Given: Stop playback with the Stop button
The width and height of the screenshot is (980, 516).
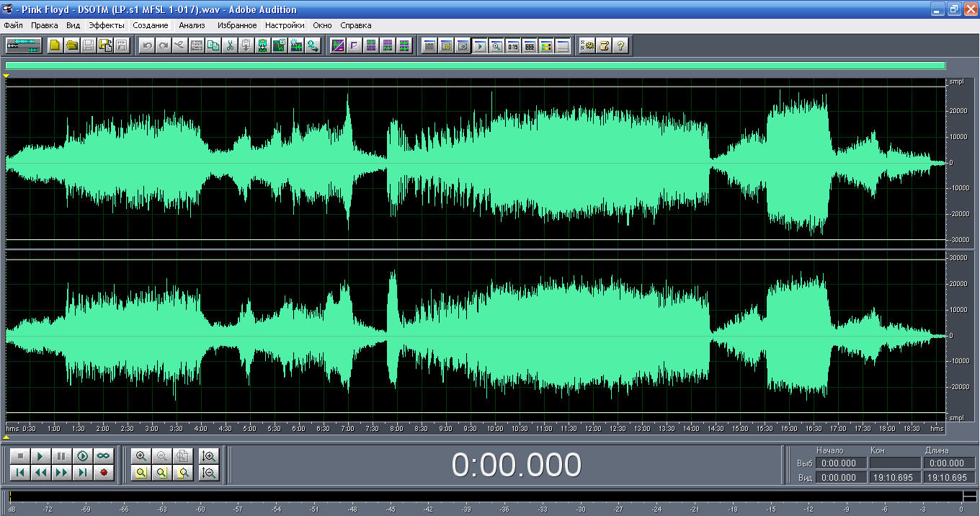Looking at the screenshot, I should [x=20, y=456].
